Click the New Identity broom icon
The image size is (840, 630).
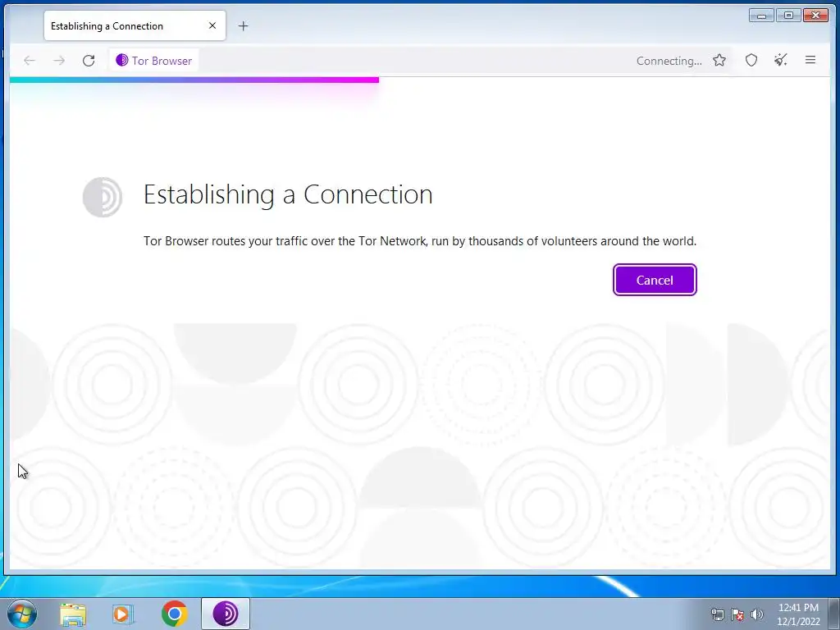781,60
